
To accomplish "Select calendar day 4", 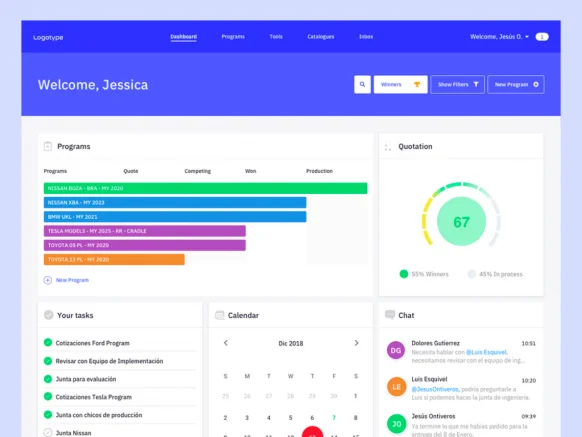I will (269, 418).
